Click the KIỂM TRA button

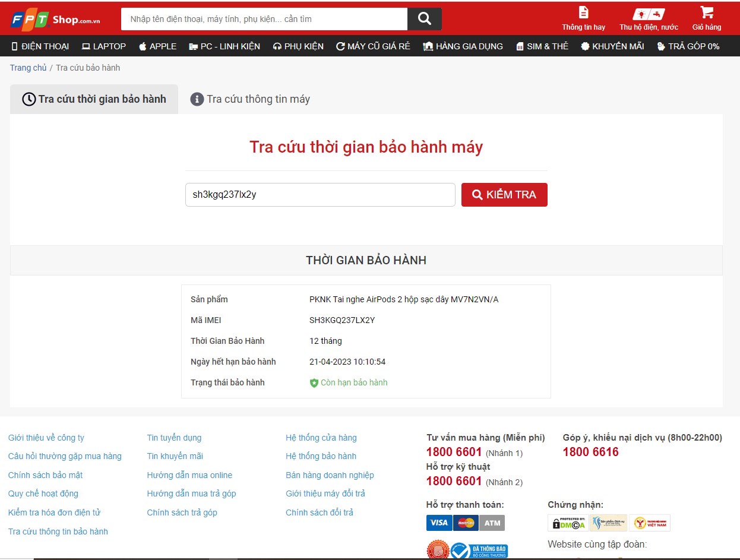pyautogui.click(x=504, y=195)
